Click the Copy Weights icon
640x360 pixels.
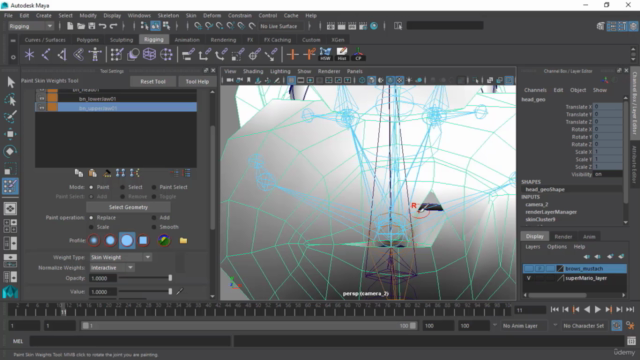[x=79, y=173]
